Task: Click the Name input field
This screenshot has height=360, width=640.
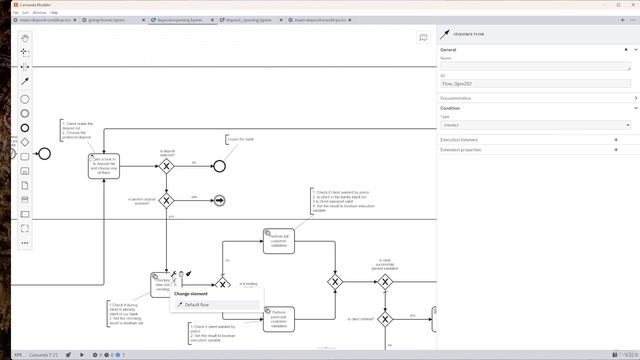Action: (536, 66)
